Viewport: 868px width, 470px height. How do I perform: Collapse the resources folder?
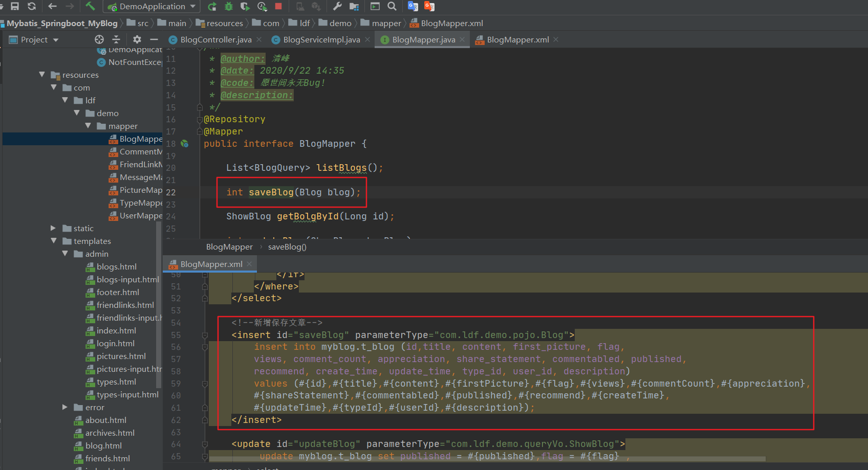point(42,75)
